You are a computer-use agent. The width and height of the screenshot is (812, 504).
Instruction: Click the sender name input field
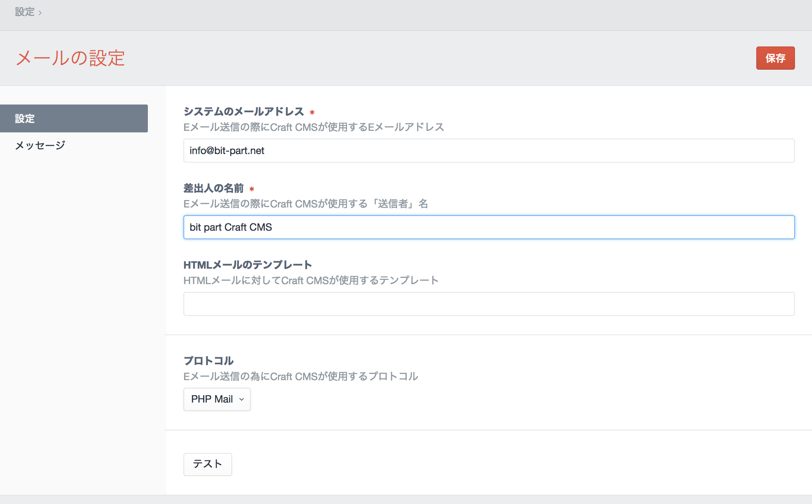click(x=489, y=227)
